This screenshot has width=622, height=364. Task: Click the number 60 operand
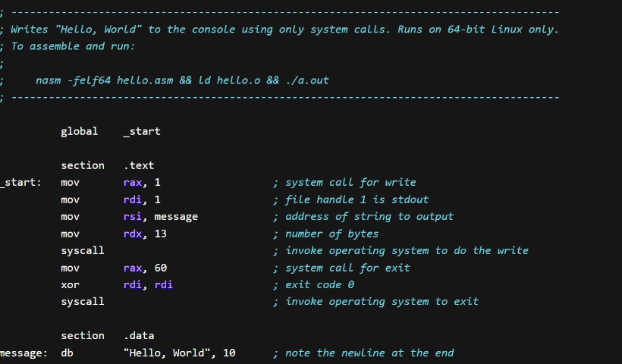(x=160, y=268)
